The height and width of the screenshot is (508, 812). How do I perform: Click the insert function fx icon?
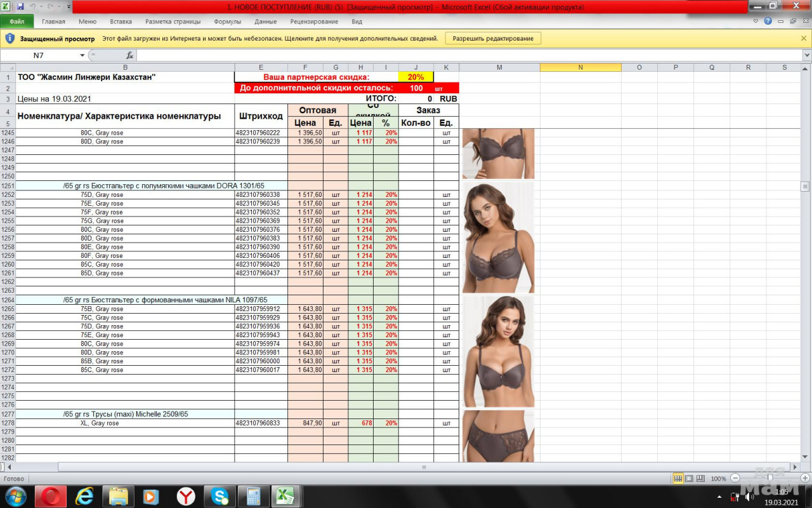coord(129,55)
